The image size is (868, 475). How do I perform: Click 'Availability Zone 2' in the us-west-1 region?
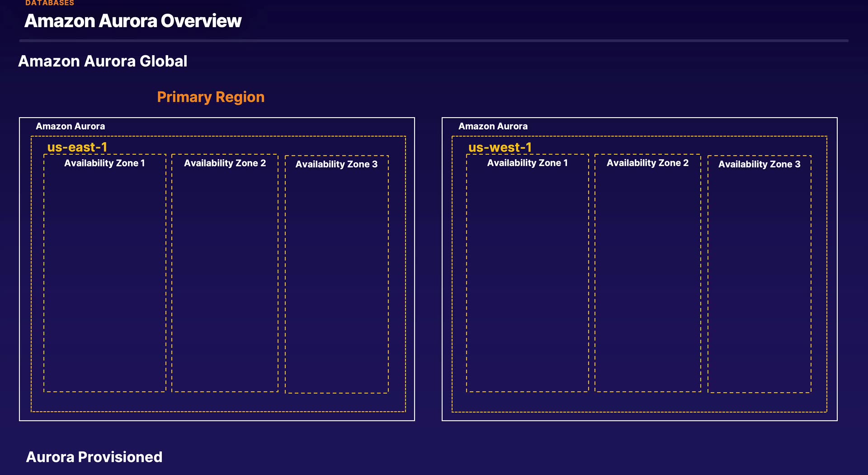click(647, 163)
